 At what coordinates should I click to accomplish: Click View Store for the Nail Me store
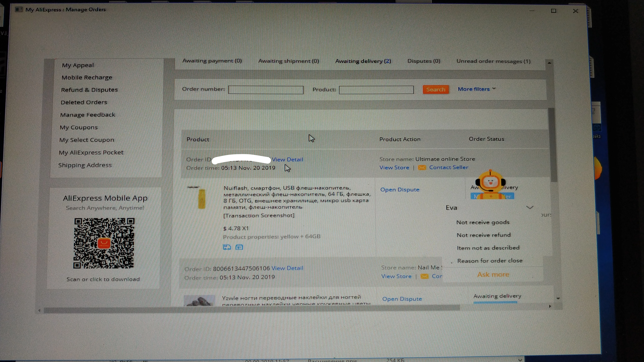(396, 276)
